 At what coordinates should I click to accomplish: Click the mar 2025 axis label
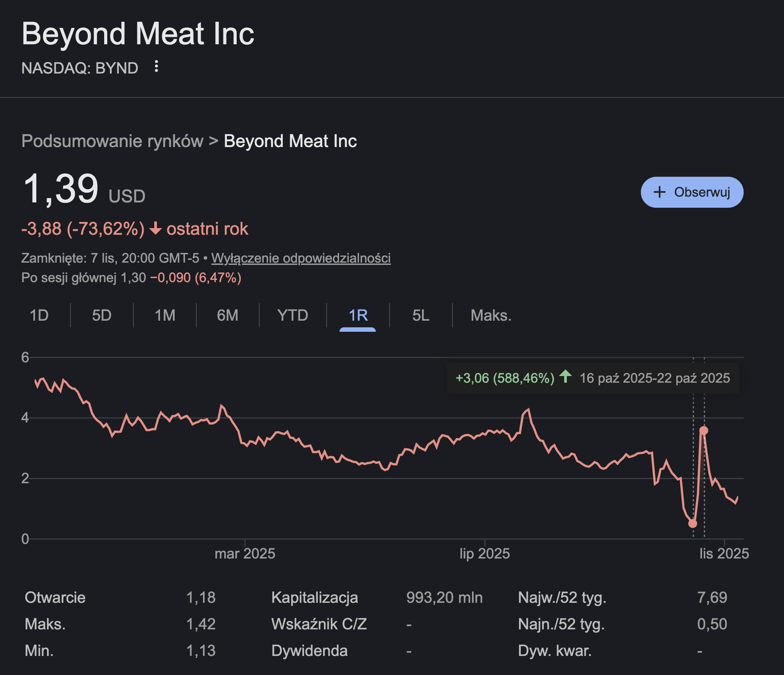click(245, 554)
